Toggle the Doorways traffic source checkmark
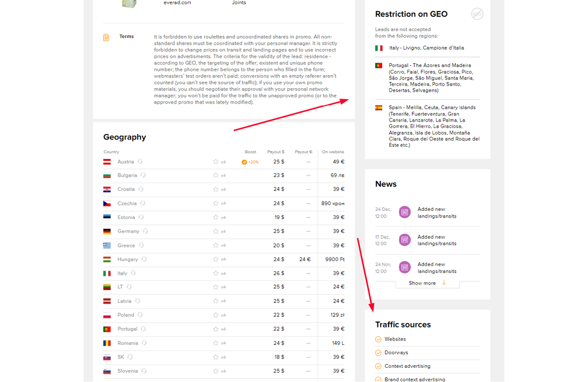 pos(378,353)
